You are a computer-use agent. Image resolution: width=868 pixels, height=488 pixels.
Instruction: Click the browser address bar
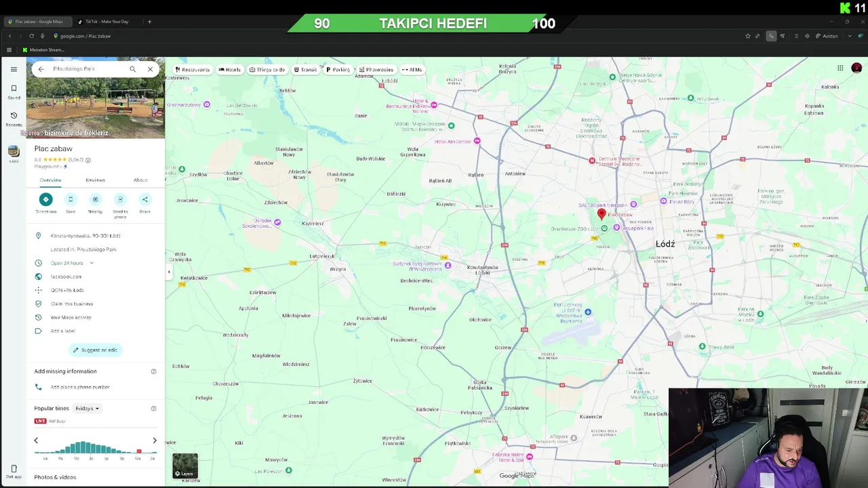tap(393, 36)
